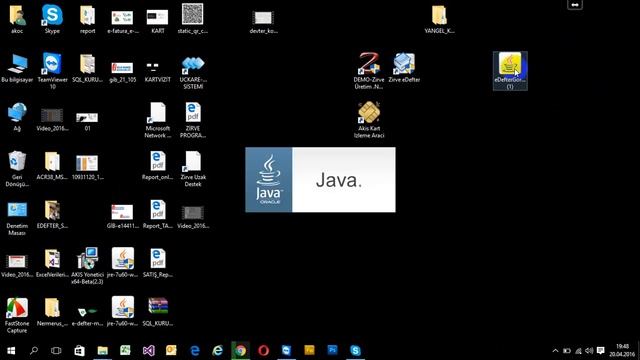Open Visual Studio from taskbar

coord(149,350)
